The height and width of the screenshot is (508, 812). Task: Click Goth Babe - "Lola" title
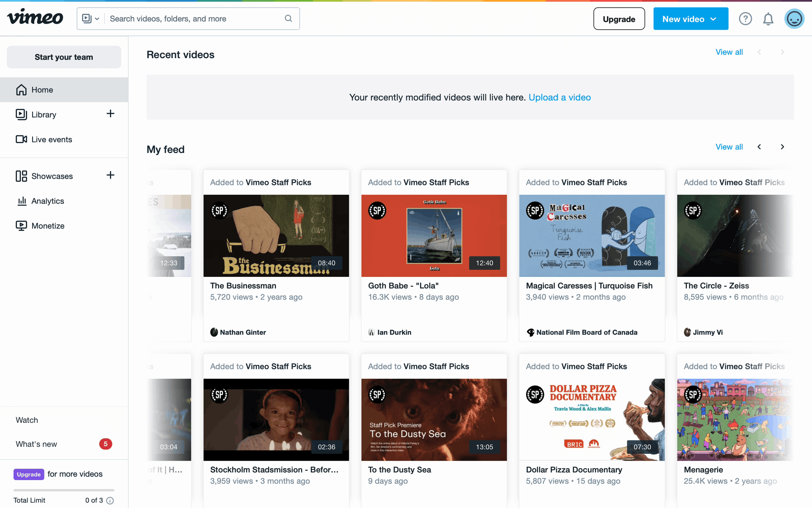click(403, 286)
